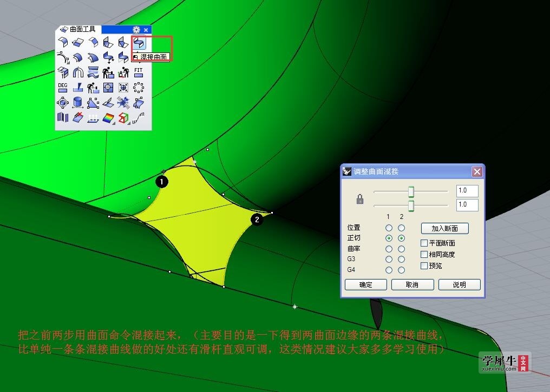The height and width of the screenshot is (392, 550).
Task: Select the cylinder with width arrows icon
Action: [78, 103]
